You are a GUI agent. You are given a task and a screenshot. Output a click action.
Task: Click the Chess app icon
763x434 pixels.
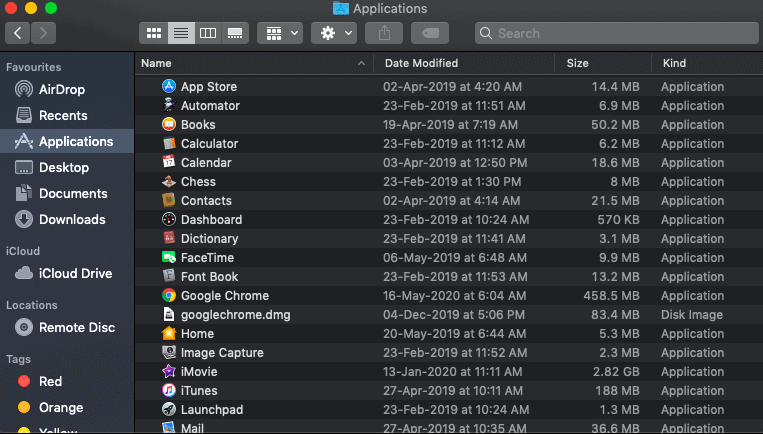click(x=168, y=181)
